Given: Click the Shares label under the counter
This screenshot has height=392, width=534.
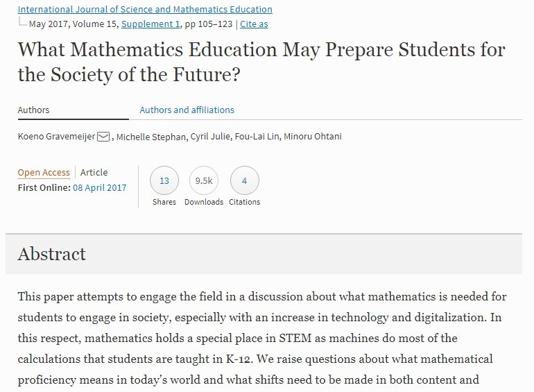Looking at the screenshot, I should (164, 202).
